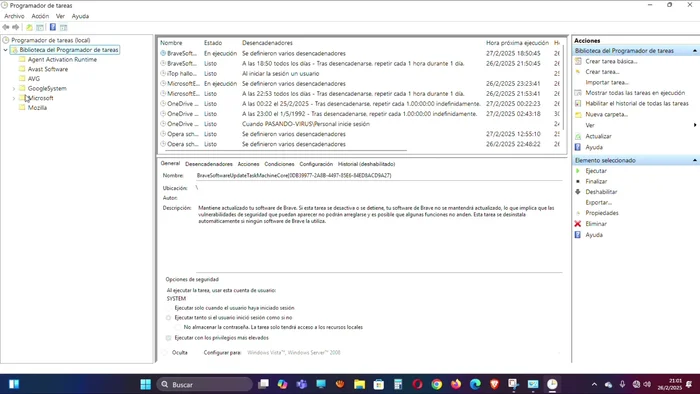The height and width of the screenshot is (394, 700).
Task: Click the forward arrow toolbar icon
Action: [x=16, y=27]
